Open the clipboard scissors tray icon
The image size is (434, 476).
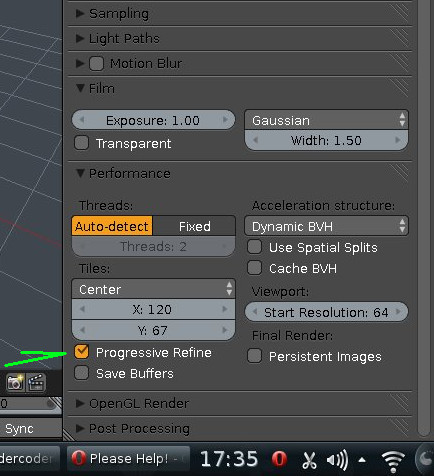pyautogui.click(x=309, y=460)
